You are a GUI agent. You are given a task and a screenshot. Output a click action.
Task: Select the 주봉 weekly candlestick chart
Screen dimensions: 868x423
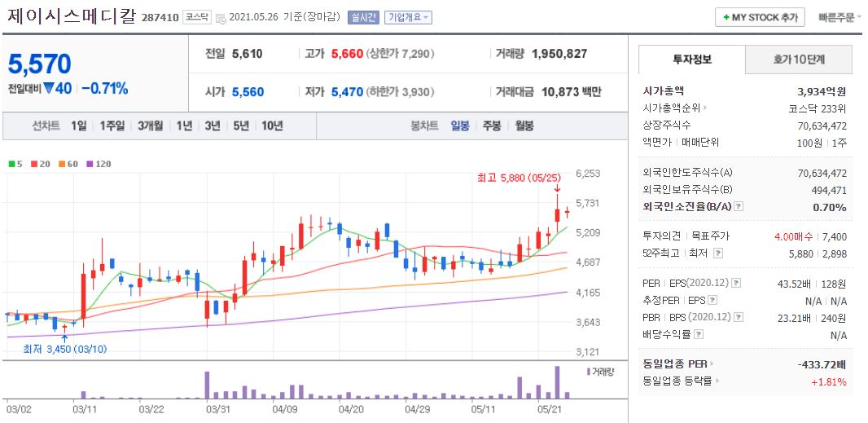[x=492, y=126]
